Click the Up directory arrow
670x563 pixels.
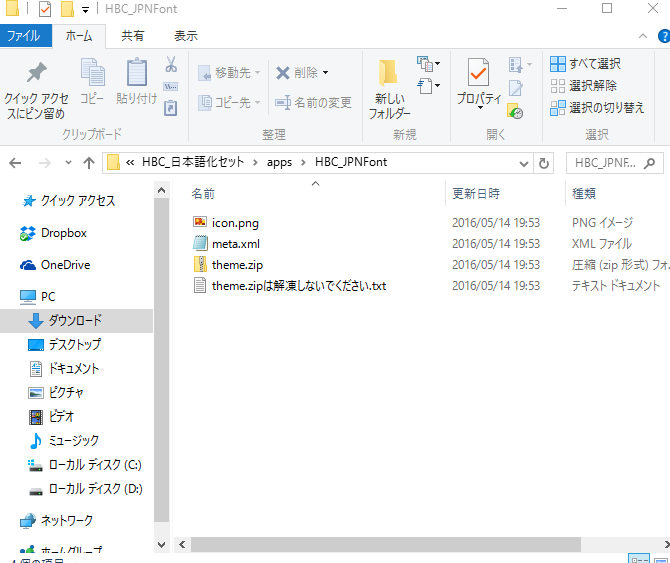pyautogui.click(x=88, y=163)
